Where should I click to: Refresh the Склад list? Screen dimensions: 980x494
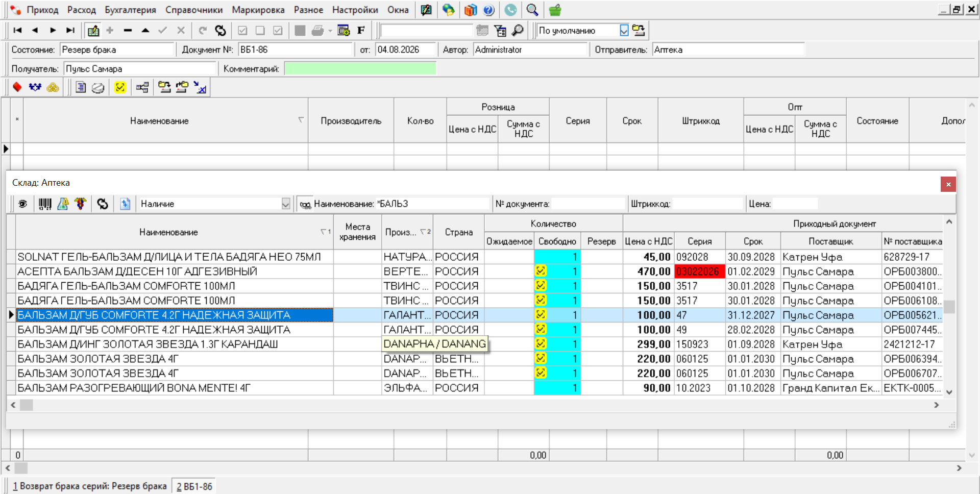pos(103,204)
